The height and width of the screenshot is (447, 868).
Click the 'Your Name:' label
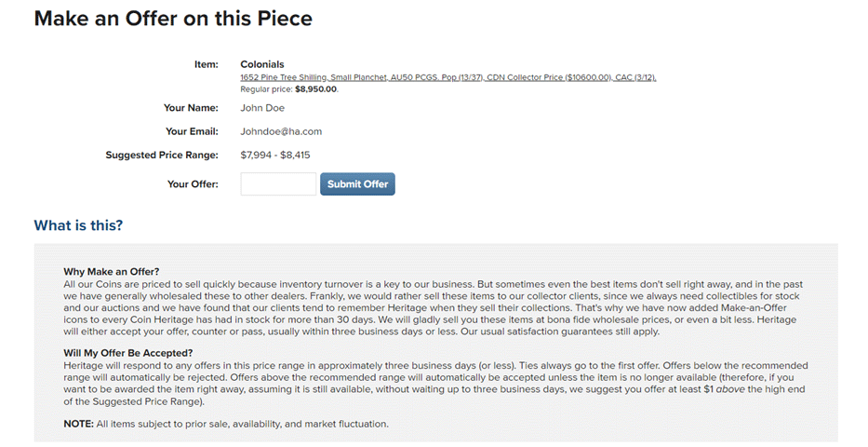click(x=191, y=108)
